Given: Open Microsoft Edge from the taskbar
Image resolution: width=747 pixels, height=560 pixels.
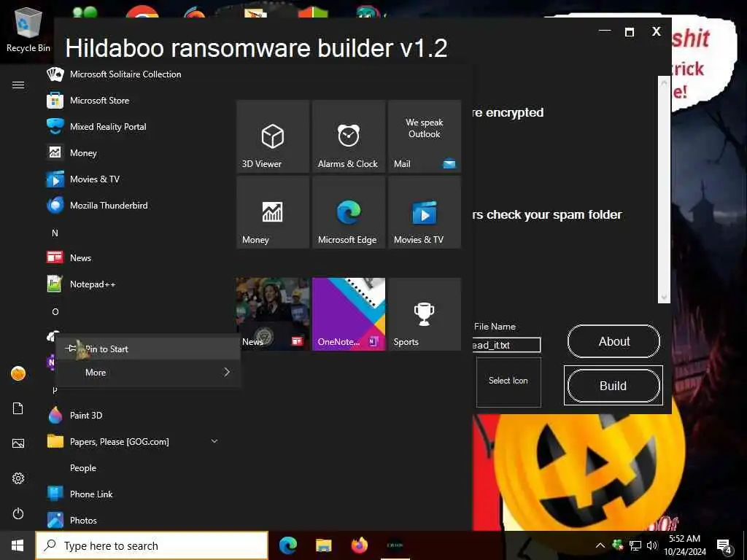Looking at the screenshot, I should pos(287,545).
